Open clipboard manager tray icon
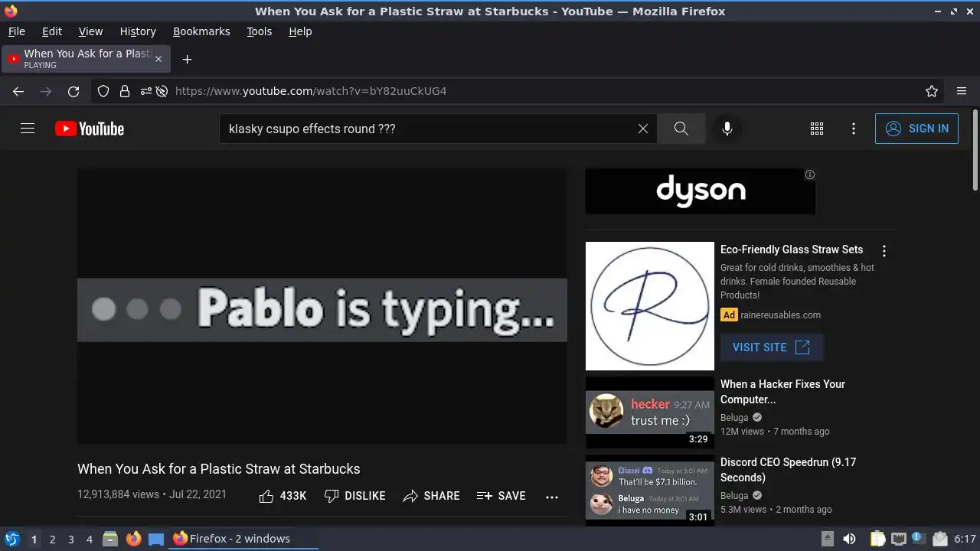 pos(877,539)
